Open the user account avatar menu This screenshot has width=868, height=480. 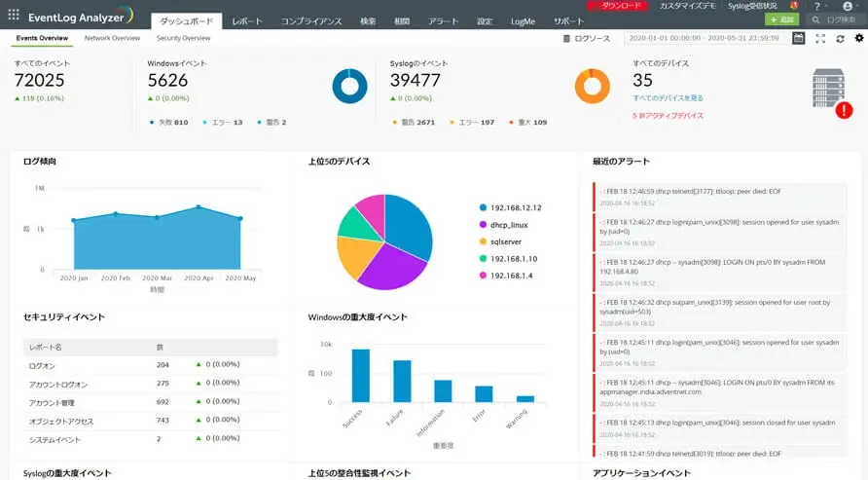(848, 6)
